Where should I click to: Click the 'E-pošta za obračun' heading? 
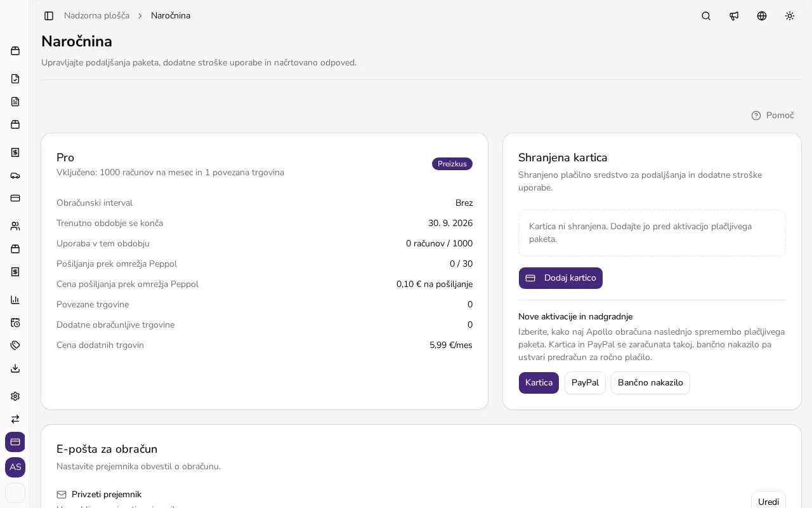pyautogui.click(x=107, y=449)
